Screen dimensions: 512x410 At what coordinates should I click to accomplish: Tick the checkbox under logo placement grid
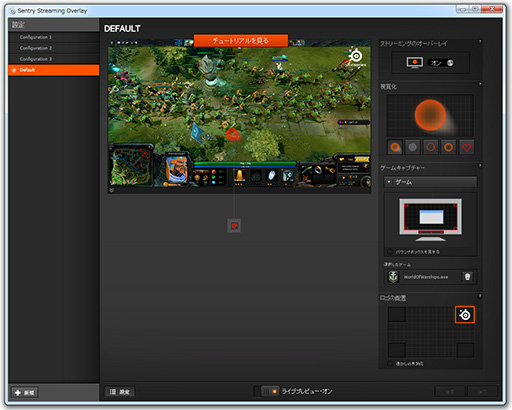[390, 363]
